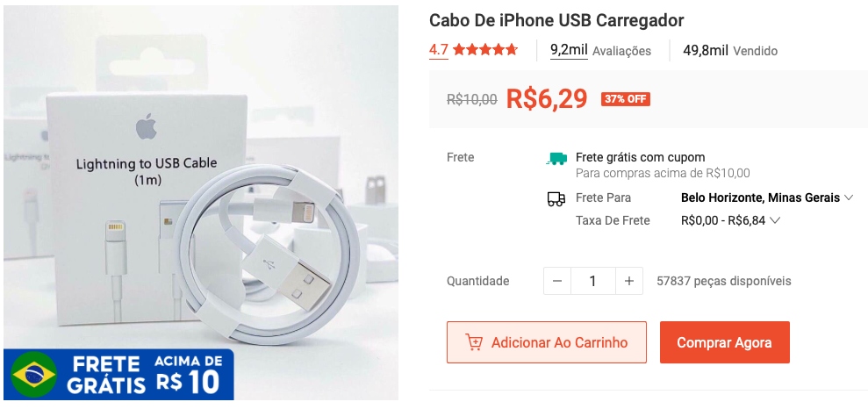The height and width of the screenshot is (409, 868).
Task: Click the five-star rating icons
Action: [x=485, y=50]
